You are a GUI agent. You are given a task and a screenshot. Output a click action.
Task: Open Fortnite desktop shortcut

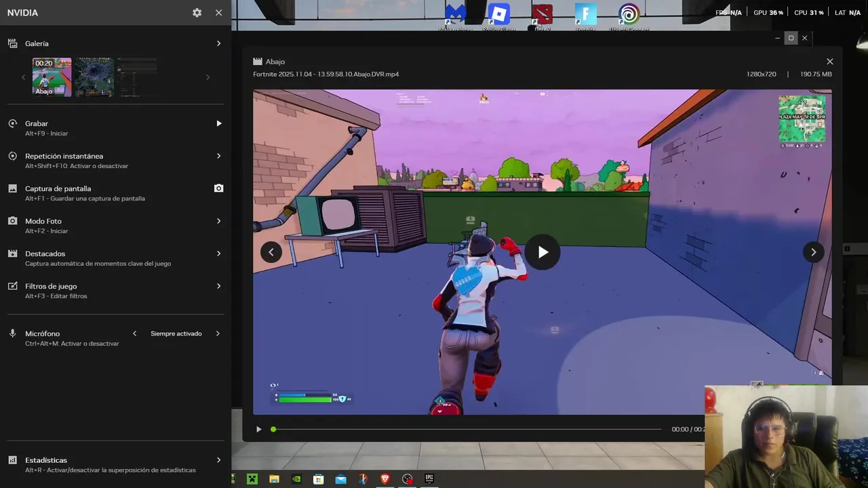[585, 16]
